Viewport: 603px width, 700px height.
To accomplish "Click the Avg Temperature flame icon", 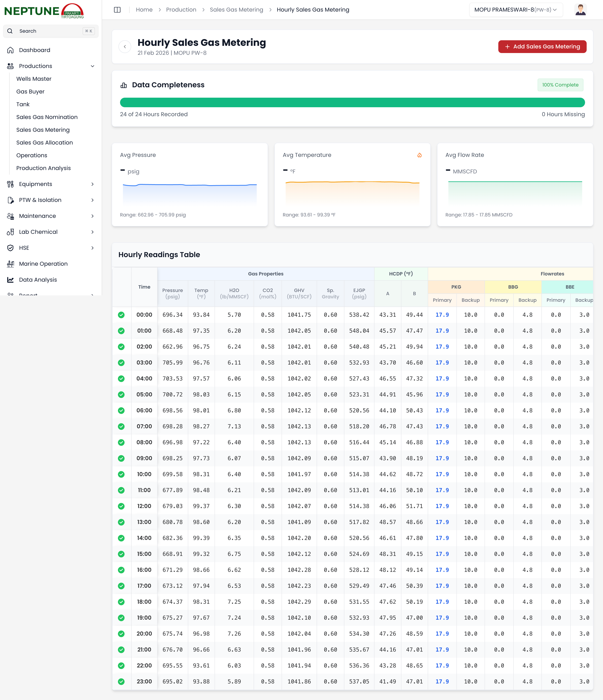I will click(x=419, y=155).
